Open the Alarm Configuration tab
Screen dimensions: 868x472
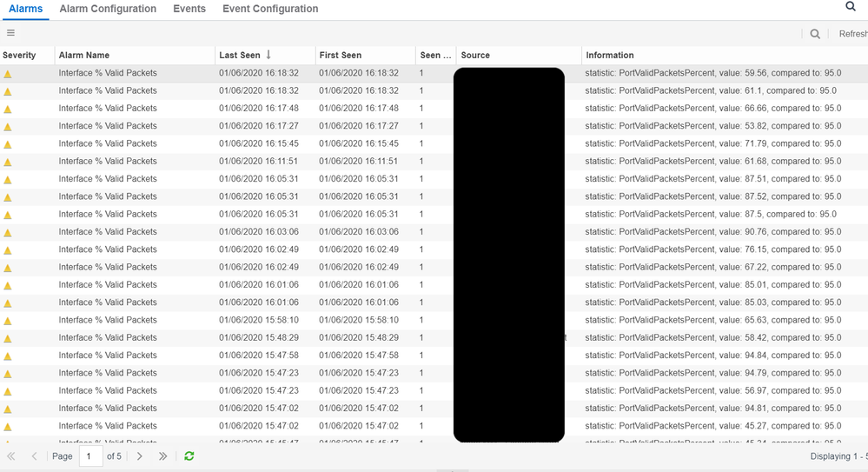[x=108, y=9]
